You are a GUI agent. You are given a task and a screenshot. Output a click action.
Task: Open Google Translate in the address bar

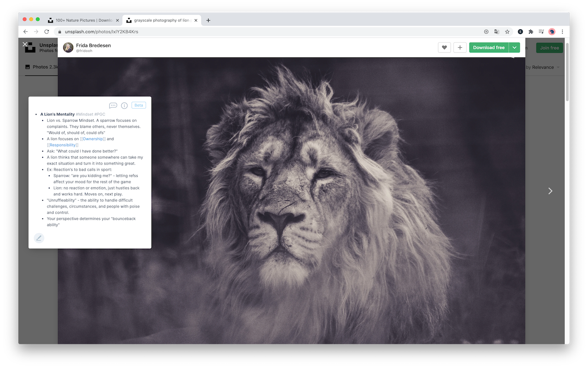497,31
